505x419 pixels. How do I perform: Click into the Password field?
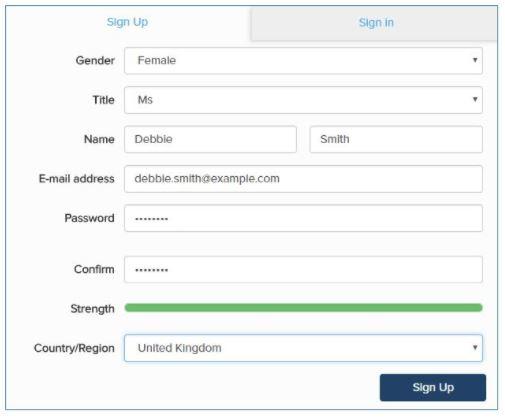point(303,218)
